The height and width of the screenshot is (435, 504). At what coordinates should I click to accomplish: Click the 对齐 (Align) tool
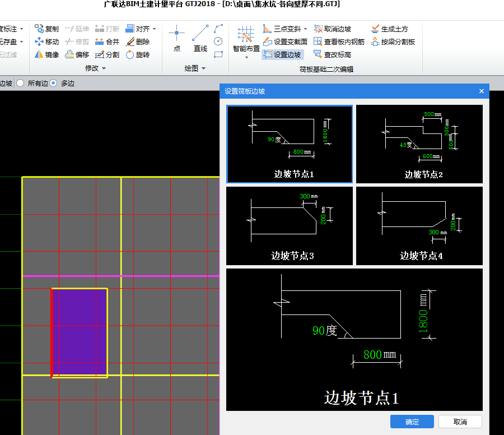coord(138,29)
